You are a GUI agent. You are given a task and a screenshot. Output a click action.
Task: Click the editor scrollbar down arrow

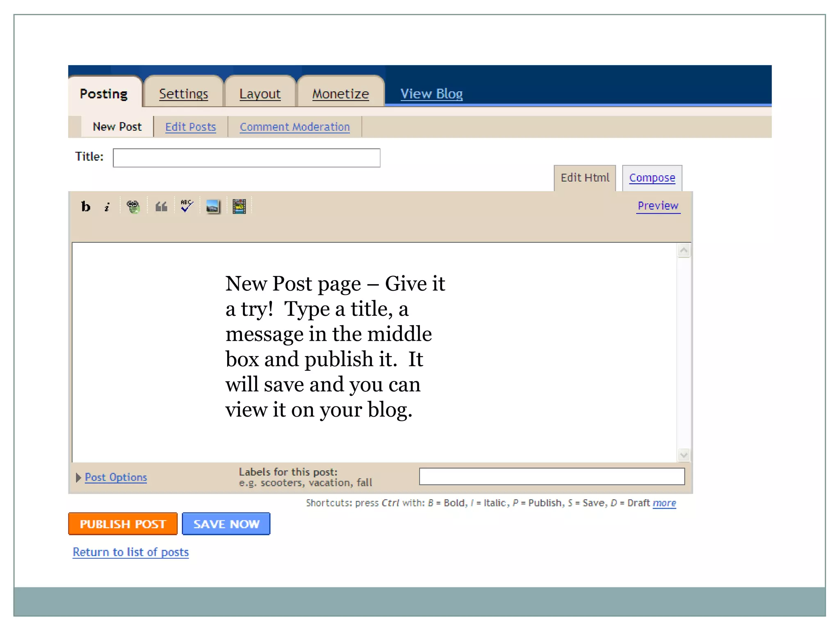tap(684, 455)
